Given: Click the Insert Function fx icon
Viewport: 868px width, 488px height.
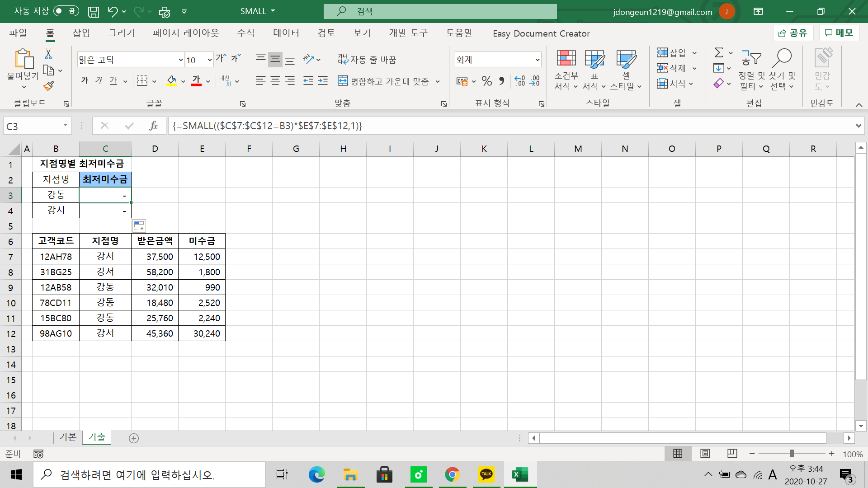Looking at the screenshot, I should point(153,126).
